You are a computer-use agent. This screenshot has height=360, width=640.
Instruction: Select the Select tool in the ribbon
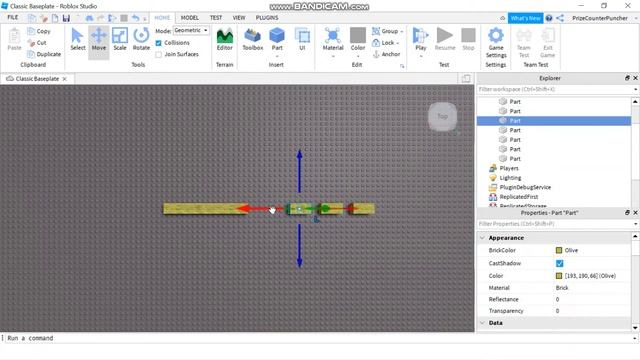point(78,40)
